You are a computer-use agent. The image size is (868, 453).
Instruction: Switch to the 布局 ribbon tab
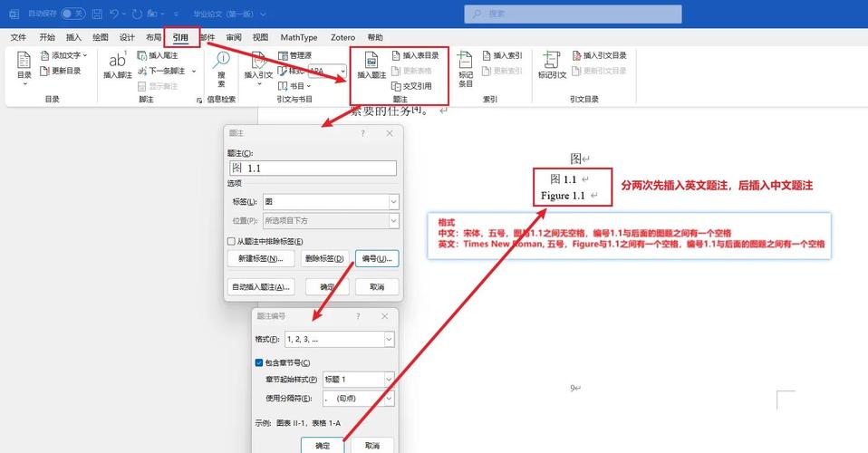pyautogui.click(x=153, y=37)
